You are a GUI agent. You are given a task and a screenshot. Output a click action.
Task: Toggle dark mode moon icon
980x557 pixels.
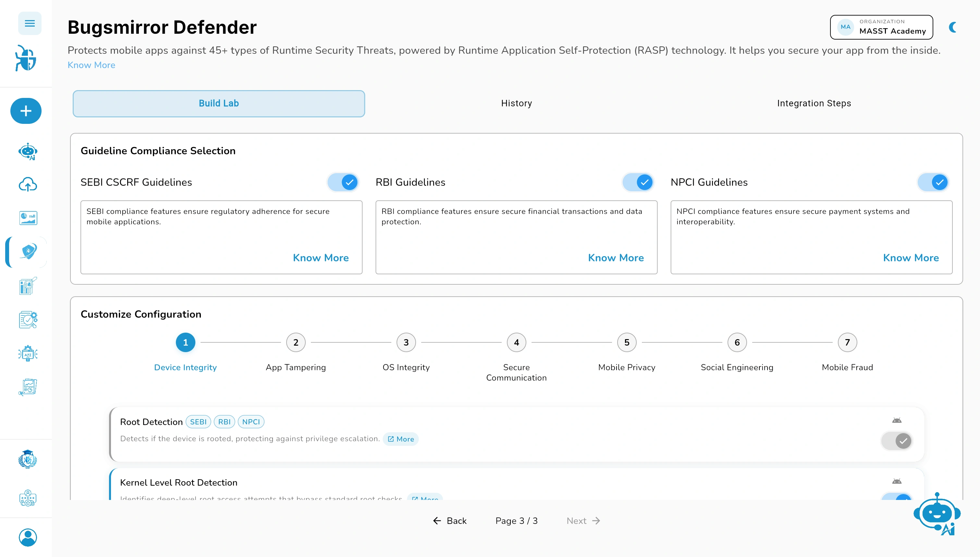pyautogui.click(x=953, y=27)
